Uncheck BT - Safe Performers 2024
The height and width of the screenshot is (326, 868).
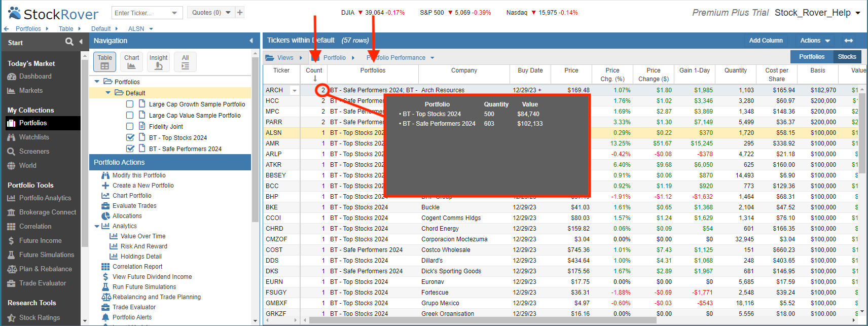(130, 149)
